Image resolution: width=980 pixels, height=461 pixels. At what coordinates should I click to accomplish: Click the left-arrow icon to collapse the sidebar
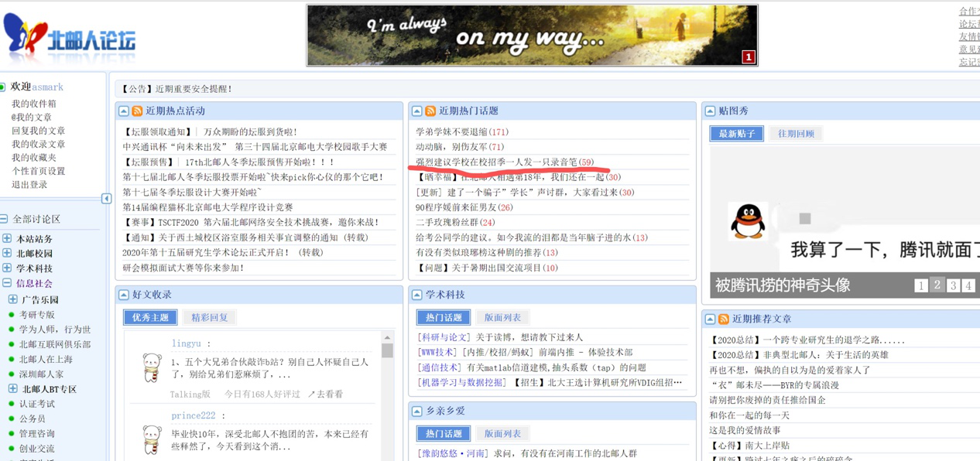(107, 199)
